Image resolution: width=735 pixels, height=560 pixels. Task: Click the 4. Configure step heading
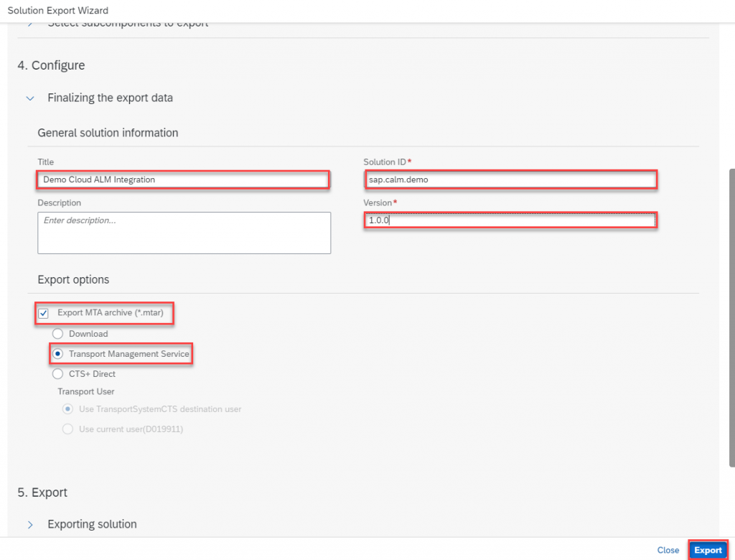coord(51,65)
